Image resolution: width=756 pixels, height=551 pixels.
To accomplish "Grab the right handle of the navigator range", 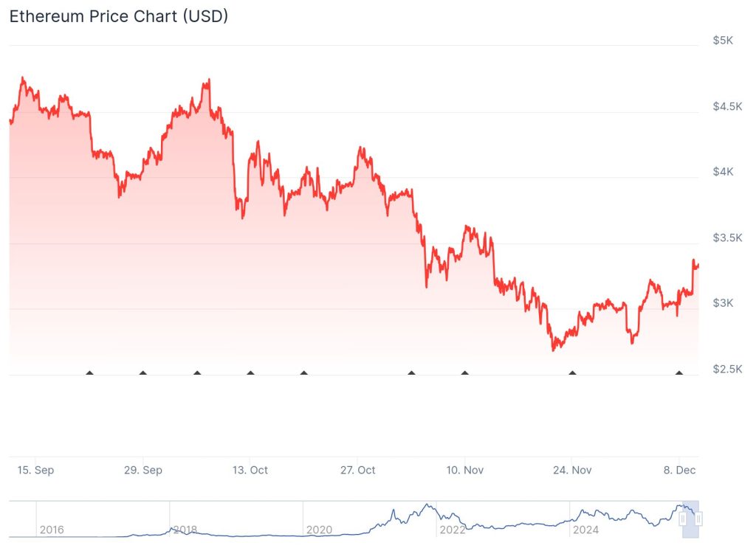I will tap(698, 519).
